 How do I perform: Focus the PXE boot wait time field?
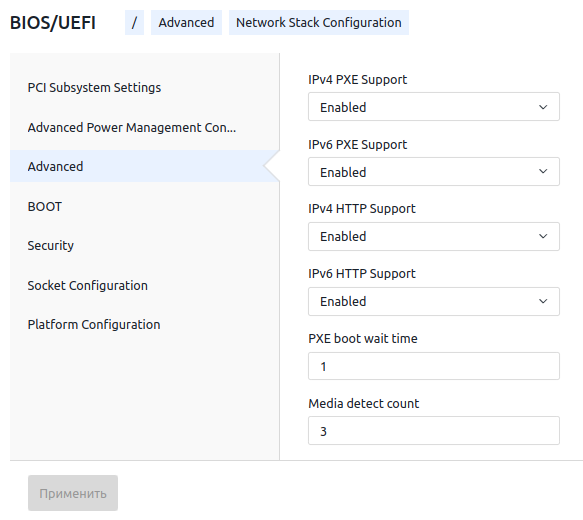(434, 366)
